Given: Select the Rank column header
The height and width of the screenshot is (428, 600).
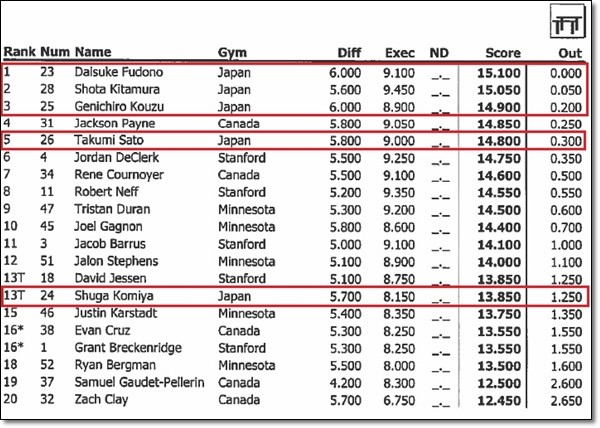Looking at the screenshot, I should pos(20,52).
